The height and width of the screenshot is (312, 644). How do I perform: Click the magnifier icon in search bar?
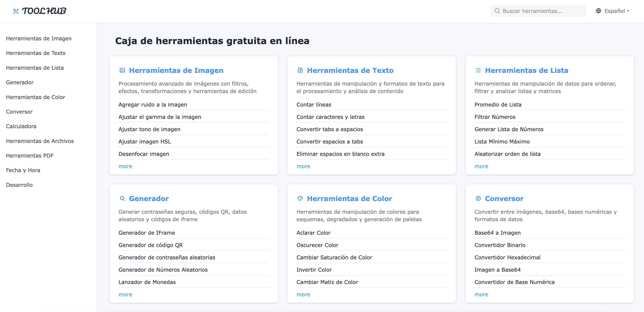(497, 11)
